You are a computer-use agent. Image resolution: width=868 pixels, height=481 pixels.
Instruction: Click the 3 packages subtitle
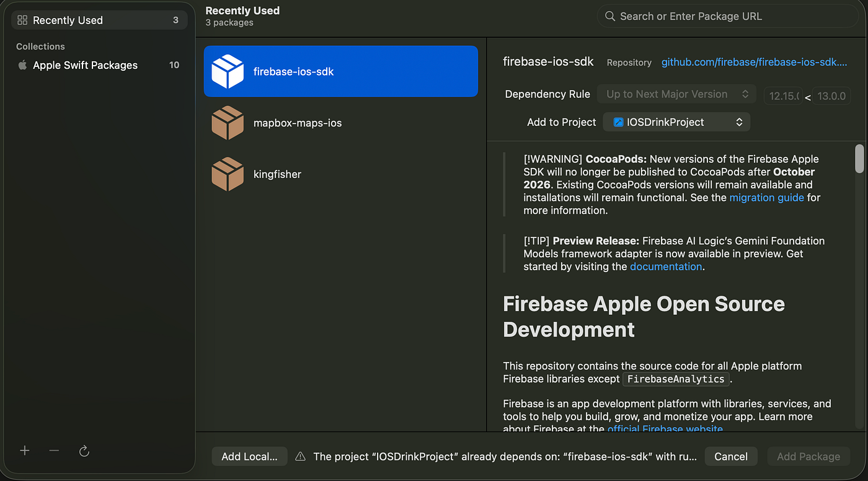pyautogui.click(x=229, y=23)
